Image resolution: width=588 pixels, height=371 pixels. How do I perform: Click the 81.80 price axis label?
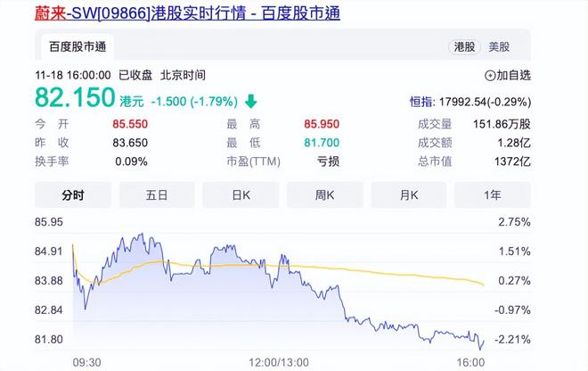click(x=49, y=340)
